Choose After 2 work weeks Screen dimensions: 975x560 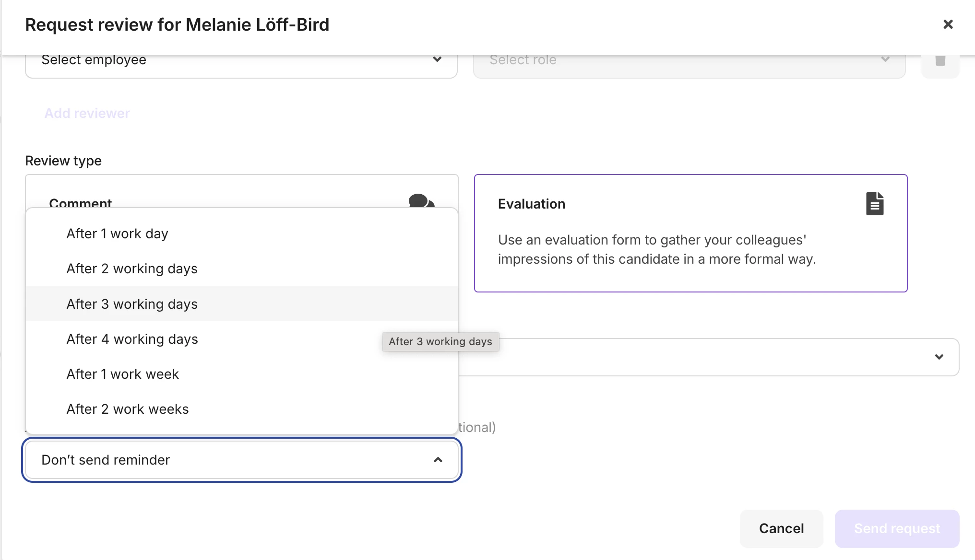(x=128, y=409)
